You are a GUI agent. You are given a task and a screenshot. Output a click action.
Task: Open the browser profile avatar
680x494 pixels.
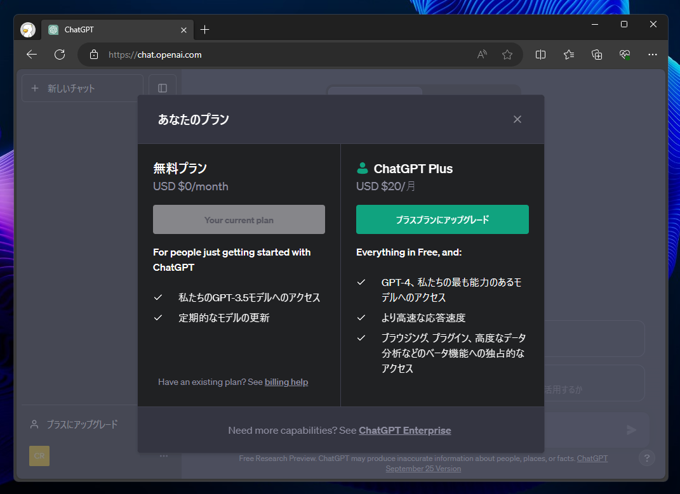pos(28,29)
